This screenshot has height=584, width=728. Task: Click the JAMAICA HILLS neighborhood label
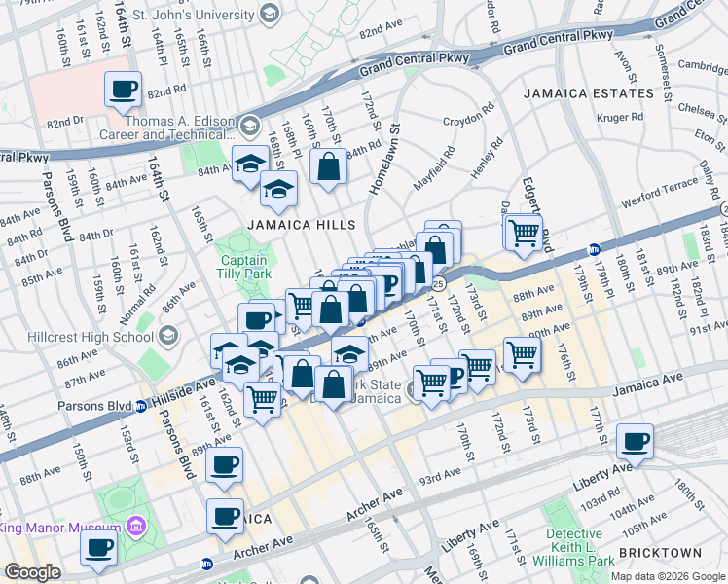click(x=302, y=225)
